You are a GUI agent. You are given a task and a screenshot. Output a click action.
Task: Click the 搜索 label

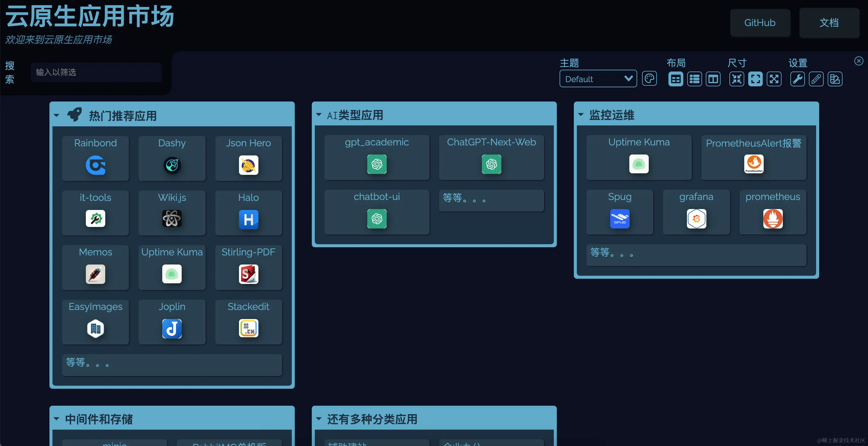[9, 72]
